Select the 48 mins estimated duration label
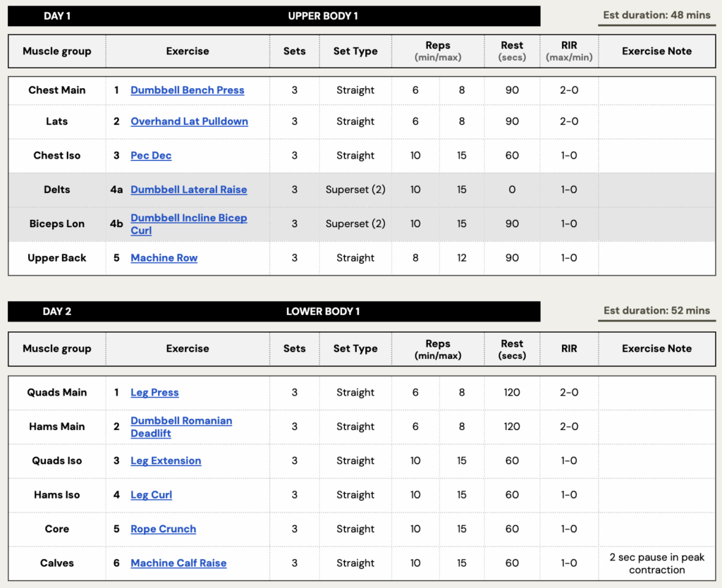Screen dimensions: 722x588 tap(656, 16)
